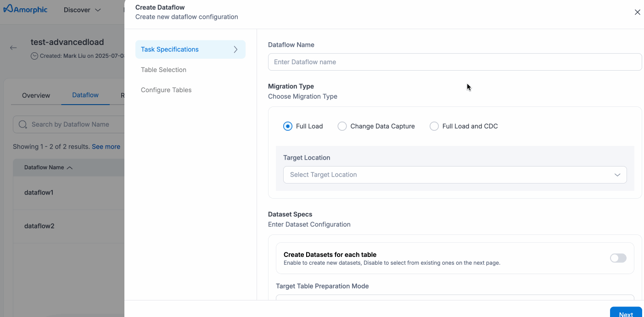Open the Select Target Location dropdown
This screenshot has height=317, width=644.
tap(454, 175)
